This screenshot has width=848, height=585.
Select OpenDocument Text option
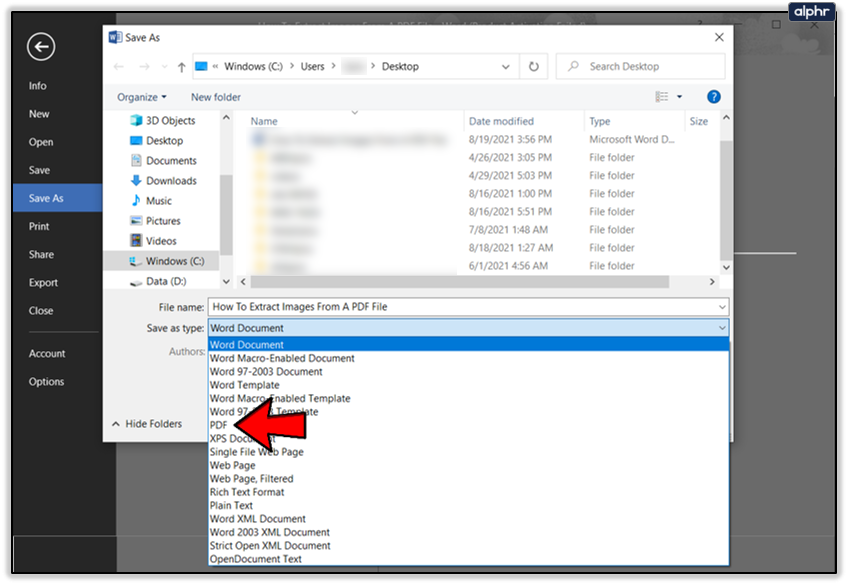(x=468, y=559)
